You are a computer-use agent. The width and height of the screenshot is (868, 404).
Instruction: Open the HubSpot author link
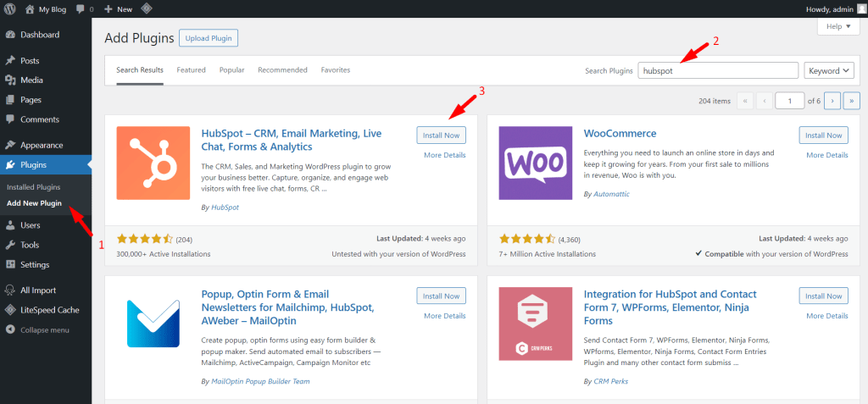point(225,208)
